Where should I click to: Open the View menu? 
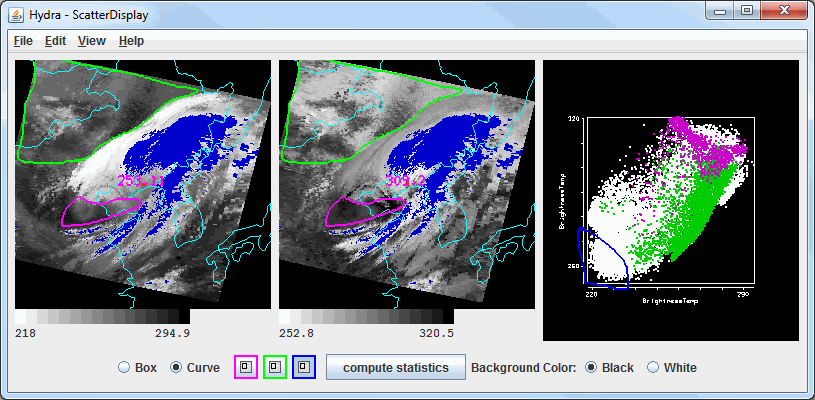pyautogui.click(x=91, y=41)
